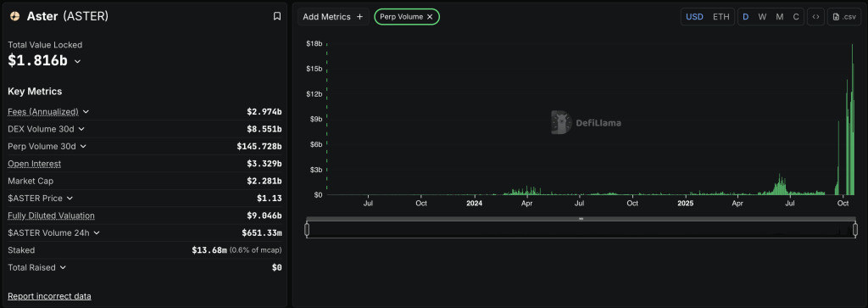The width and height of the screenshot is (868, 308).
Task: Click the Aster logo icon
Action: (15, 17)
